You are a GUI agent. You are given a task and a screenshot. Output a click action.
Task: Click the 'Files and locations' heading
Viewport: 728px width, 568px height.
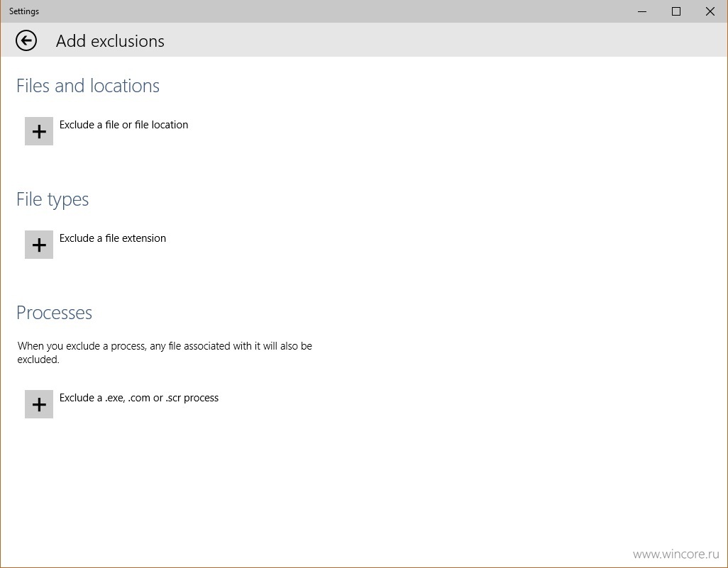[88, 86]
